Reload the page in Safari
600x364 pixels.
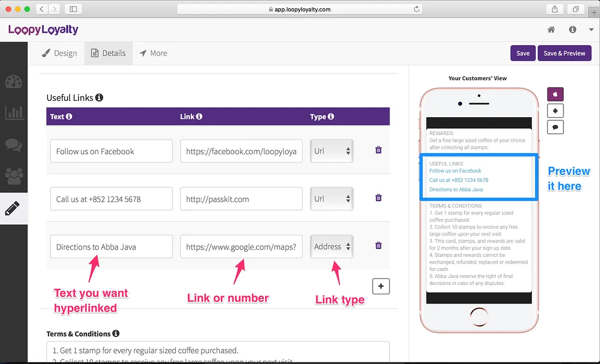(416, 9)
